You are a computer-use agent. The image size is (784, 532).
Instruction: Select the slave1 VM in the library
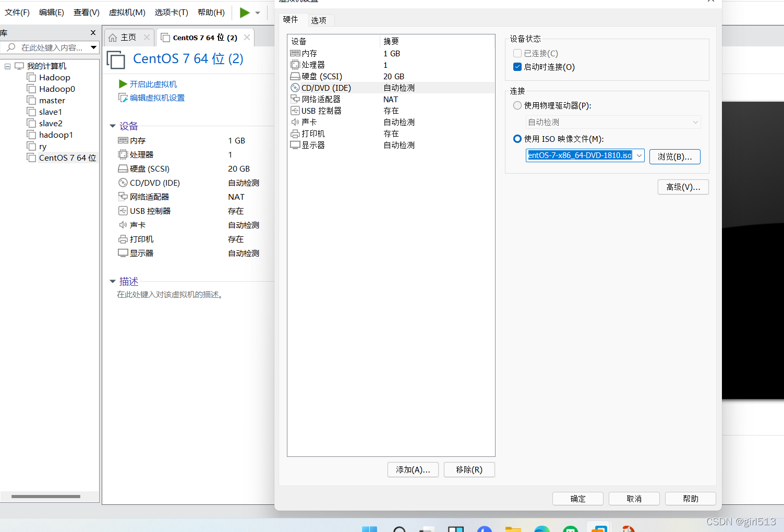click(51, 112)
